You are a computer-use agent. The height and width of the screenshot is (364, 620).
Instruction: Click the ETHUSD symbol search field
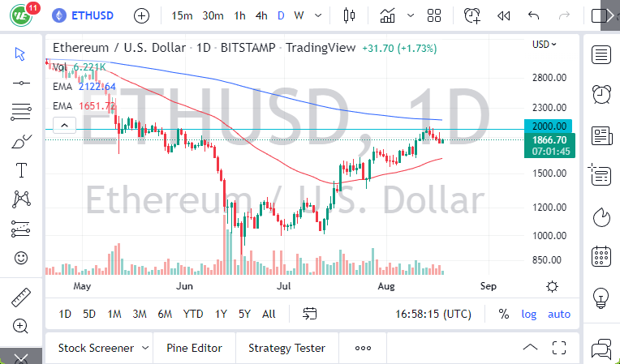click(93, 15)
